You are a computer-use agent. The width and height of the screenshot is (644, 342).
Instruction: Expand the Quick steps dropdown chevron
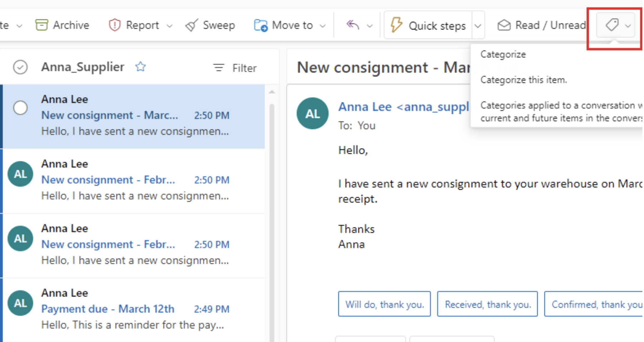point(478,25)
